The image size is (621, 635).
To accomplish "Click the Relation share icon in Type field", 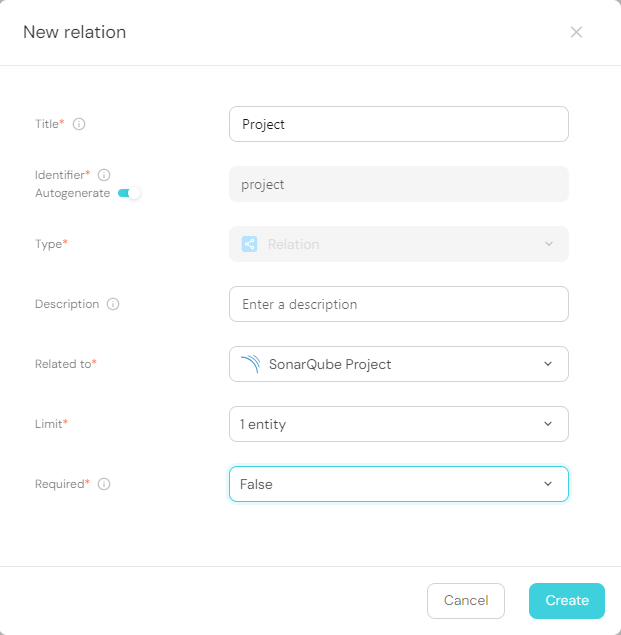I will point(250,244).
